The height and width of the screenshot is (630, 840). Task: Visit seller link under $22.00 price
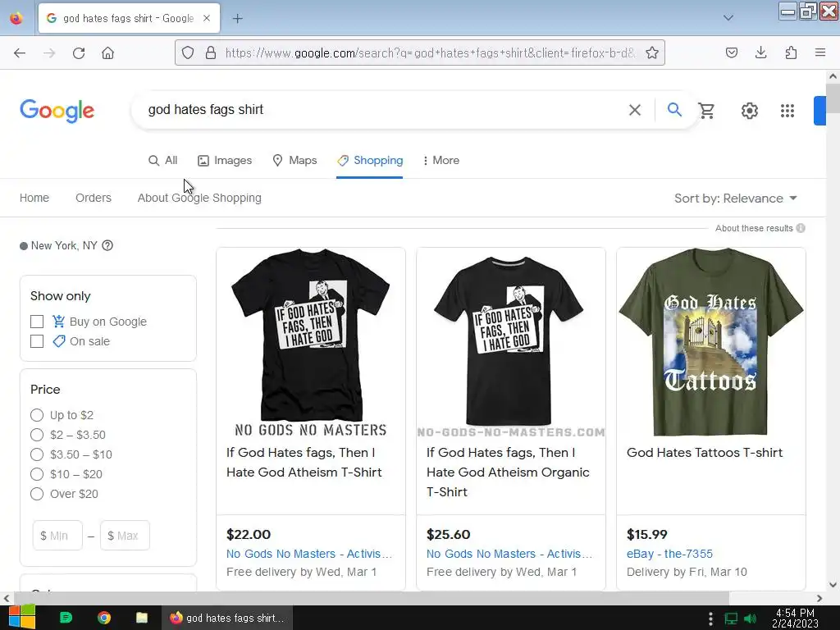pos(309,554)
